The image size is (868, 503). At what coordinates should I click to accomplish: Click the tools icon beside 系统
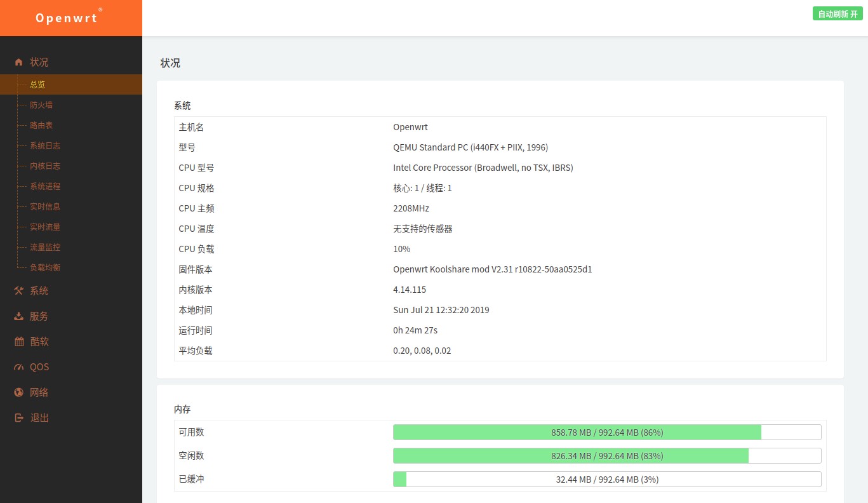(x=18, y=291)
